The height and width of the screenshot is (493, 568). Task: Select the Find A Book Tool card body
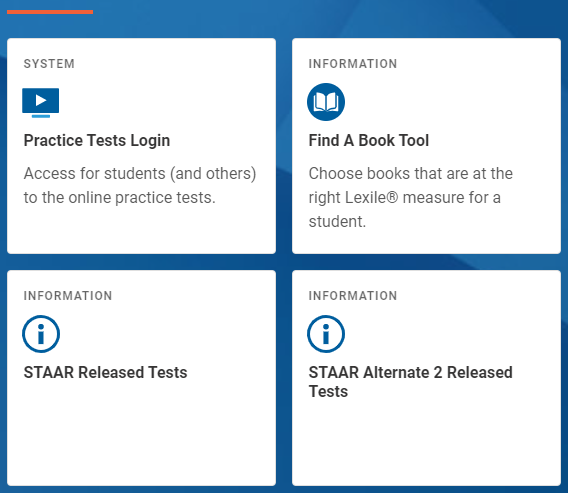pyautogui.click(x=426, y=146)
